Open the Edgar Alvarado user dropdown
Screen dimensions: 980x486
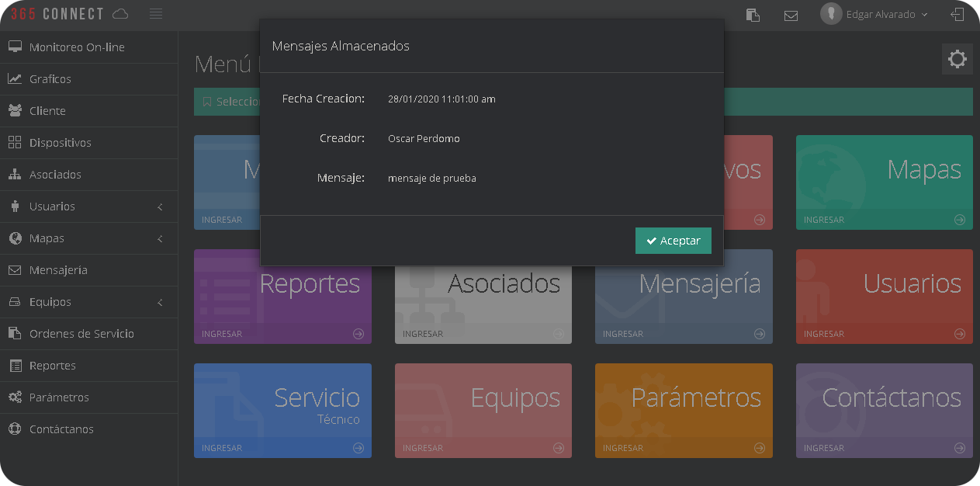coord(873,13)
